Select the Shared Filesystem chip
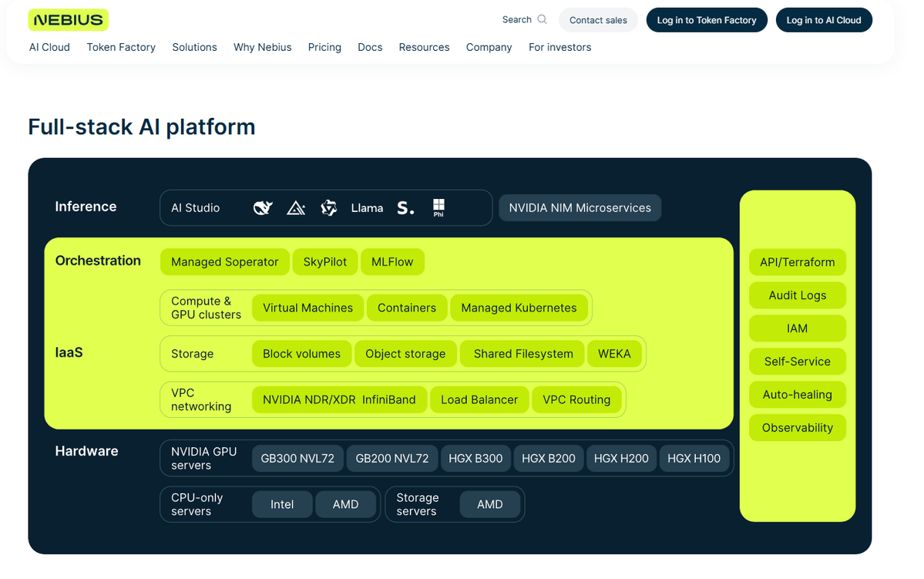This screenshot has height=579, width=924. tap(522, 354)
